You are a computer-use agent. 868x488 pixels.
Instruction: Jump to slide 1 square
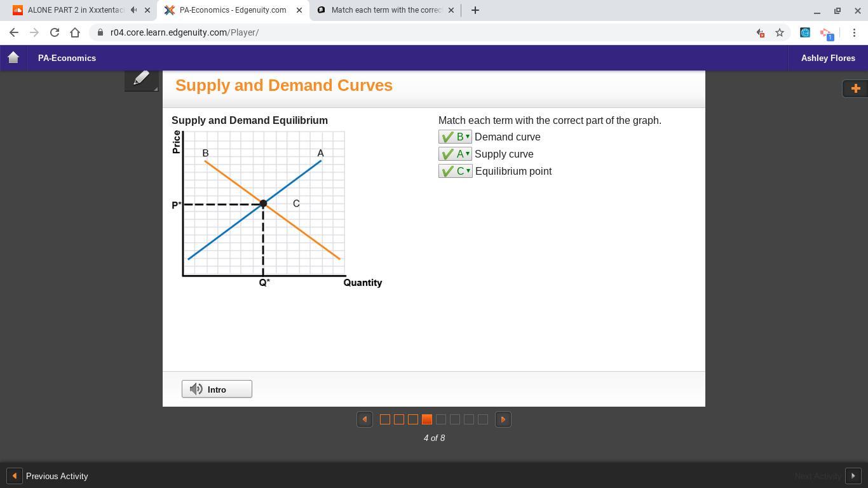click(x=385, y=419)
